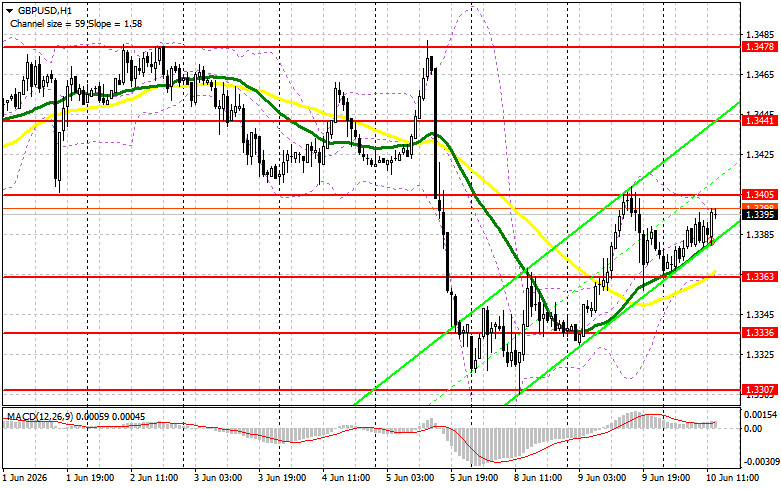Click the 1.3385 price axis value
Image resolution: width=781 pixels, height=489 pixels.
coord(760,234)
